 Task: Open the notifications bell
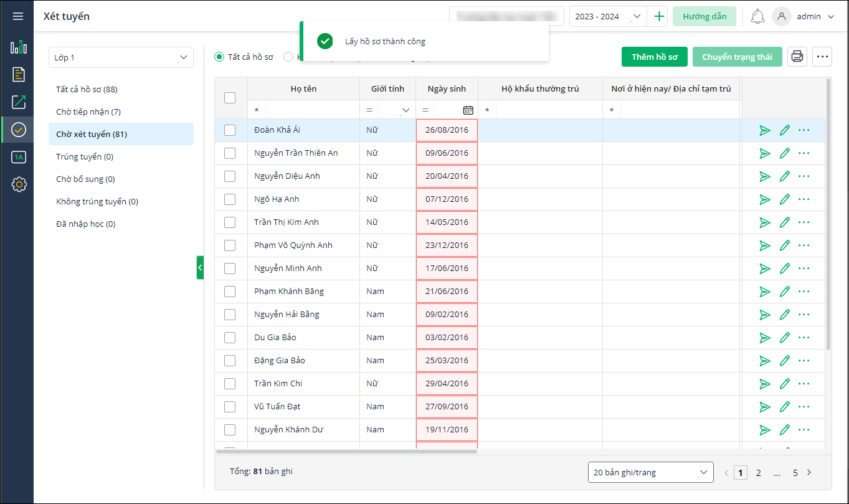757,17
